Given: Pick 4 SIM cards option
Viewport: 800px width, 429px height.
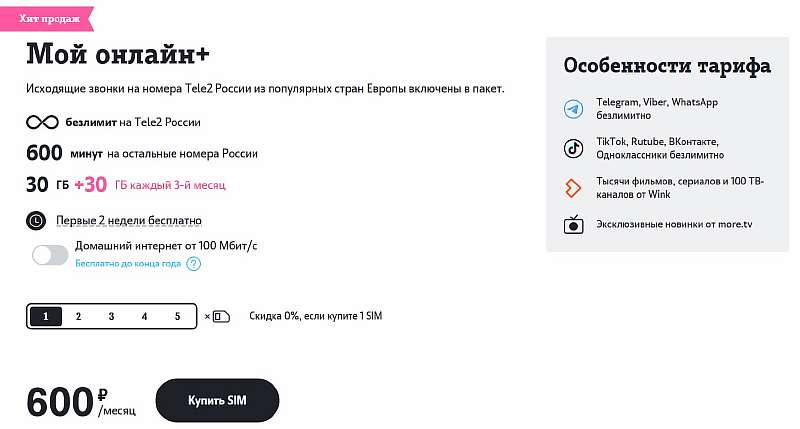Looking at the screenshot, I should coord(144,317).
